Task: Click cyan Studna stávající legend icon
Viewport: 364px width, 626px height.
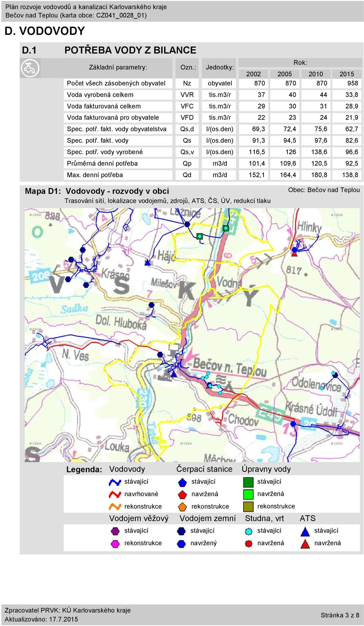Action: coord(249,531)
